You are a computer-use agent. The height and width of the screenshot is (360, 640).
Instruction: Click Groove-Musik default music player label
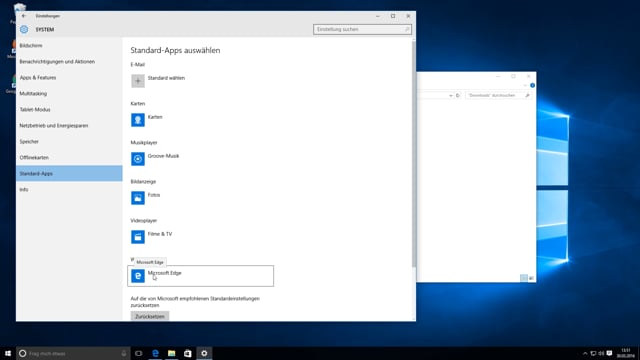pos(163,156)
